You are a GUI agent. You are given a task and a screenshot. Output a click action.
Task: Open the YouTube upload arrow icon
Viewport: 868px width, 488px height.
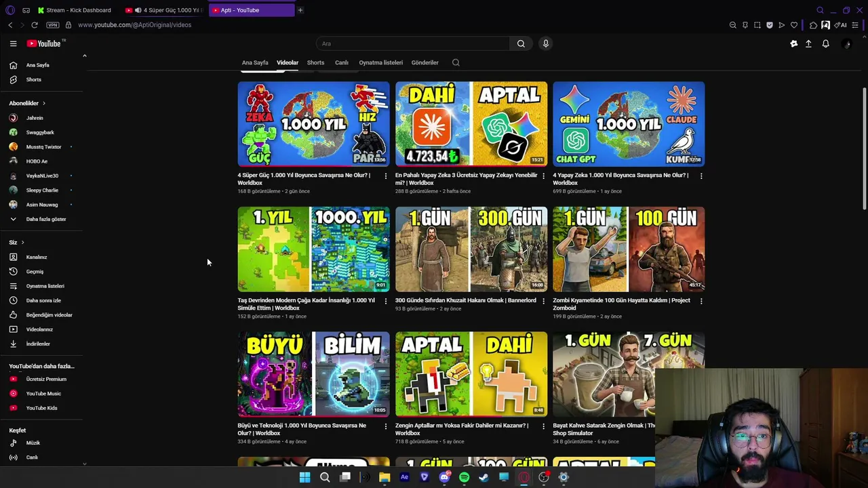click(x=808, y=43)
